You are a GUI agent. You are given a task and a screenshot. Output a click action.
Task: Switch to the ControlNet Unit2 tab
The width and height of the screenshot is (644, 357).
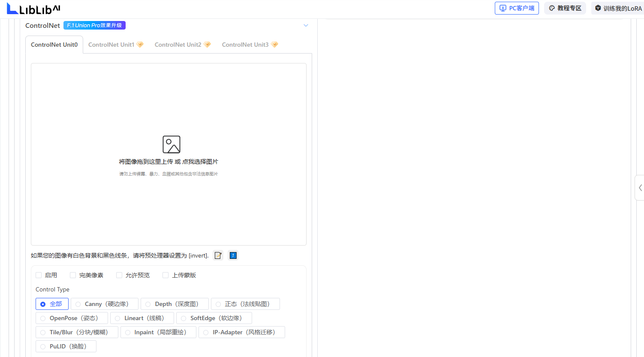[178, 45]
